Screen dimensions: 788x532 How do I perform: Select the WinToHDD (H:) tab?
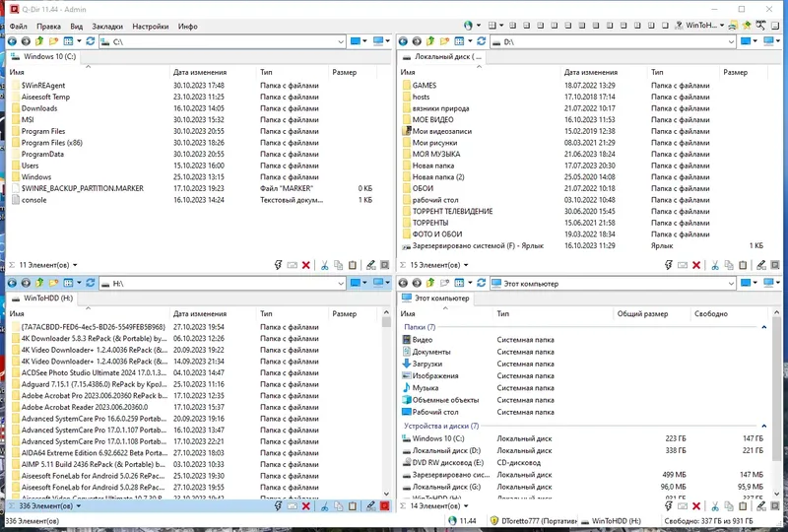click(42, 298)
